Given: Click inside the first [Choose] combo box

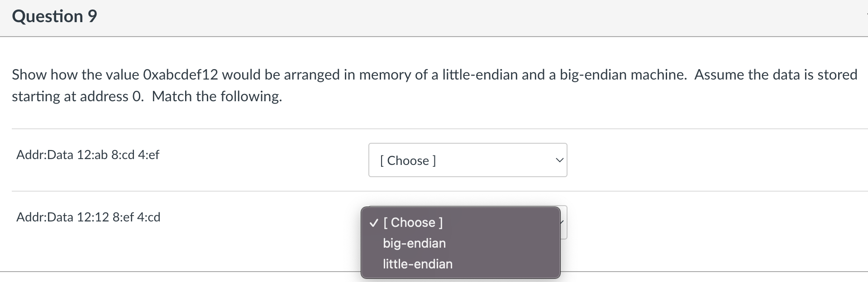Looking at the screenshot, I should pyautogui.click(x=453, y=160).
